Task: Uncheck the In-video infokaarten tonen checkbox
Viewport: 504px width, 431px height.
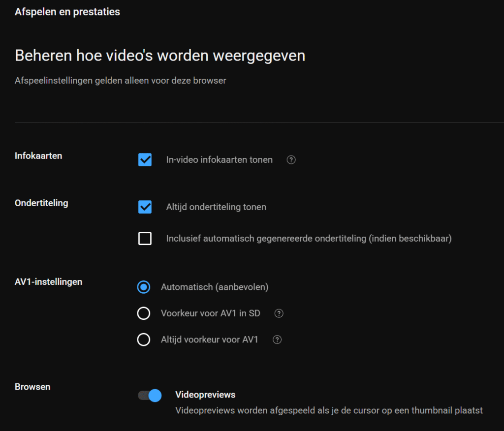Action: [145, 160]
